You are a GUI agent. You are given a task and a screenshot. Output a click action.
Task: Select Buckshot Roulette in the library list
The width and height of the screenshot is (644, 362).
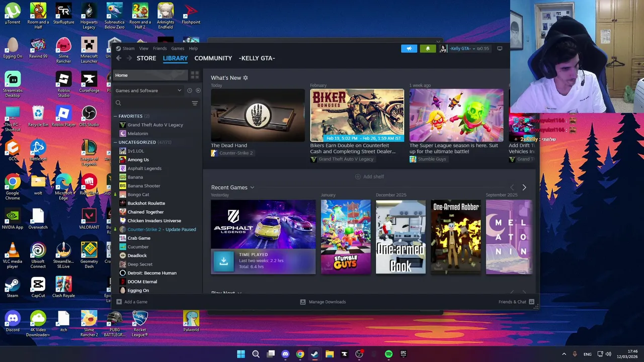click(146, 203)
